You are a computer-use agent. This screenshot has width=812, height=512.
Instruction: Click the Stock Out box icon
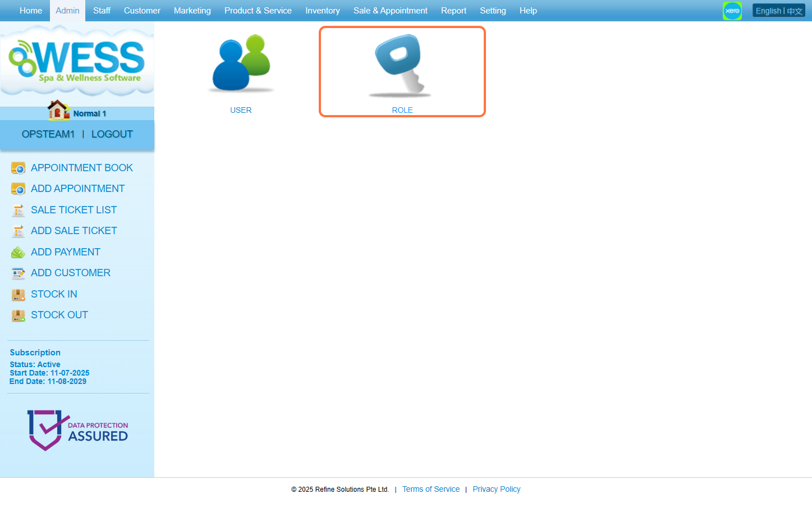(19, 316)
